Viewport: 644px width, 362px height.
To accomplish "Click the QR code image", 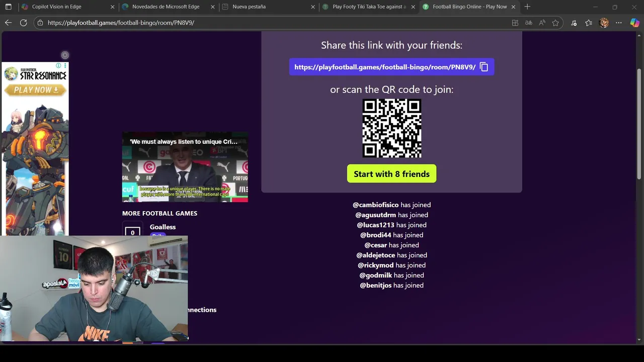I will 392,128.
